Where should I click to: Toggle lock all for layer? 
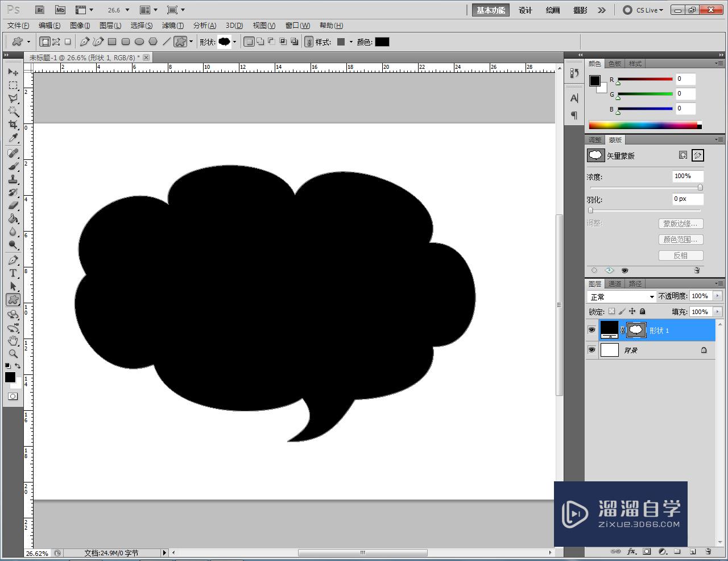[643, 311]
